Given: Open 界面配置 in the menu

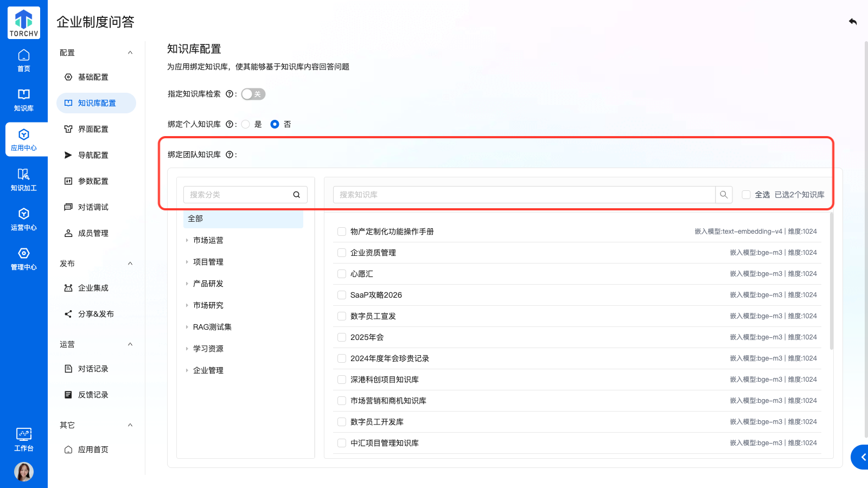Looking at the screenshot, I should coord(93,129).
